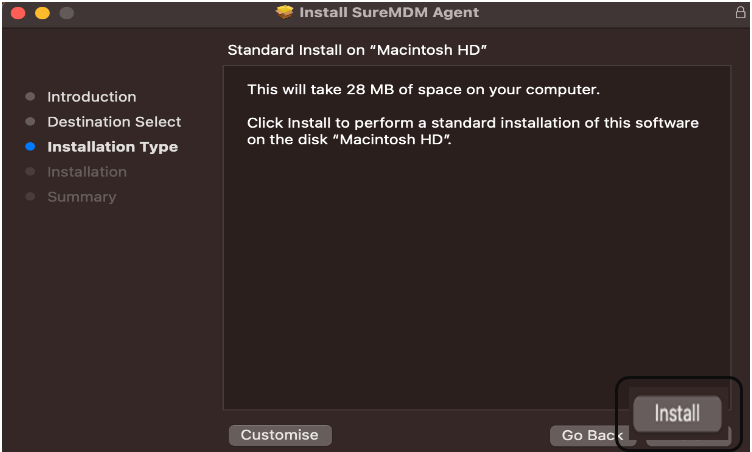Select the Installation Type step

point(113,147)
